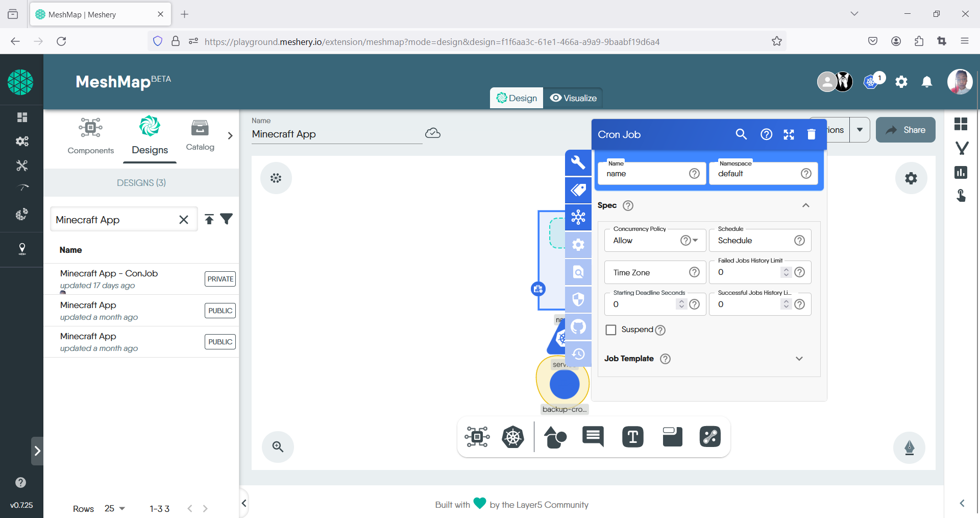
Task: Open the Shapes tool in the canvas dock
Action: click(x=555, y=437)
